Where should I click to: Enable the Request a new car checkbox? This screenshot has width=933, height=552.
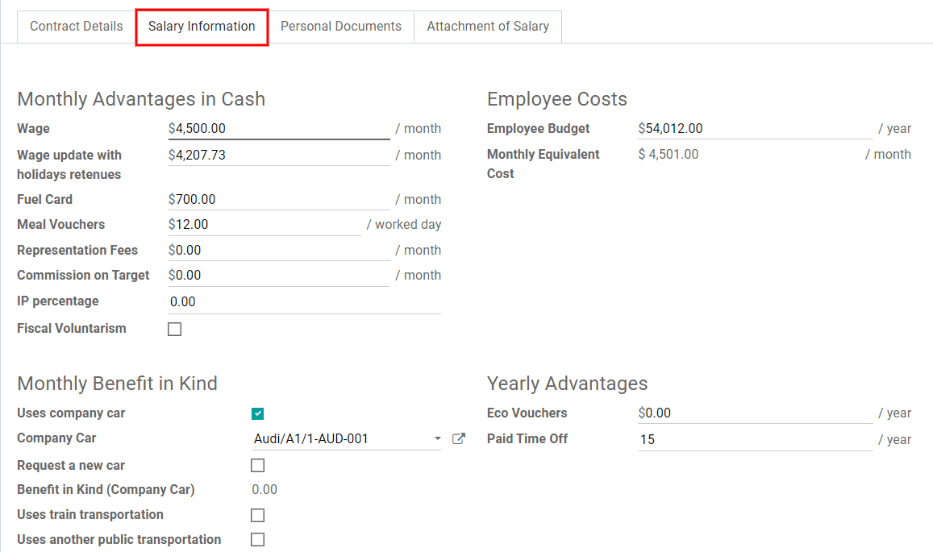tap(258, 465)
